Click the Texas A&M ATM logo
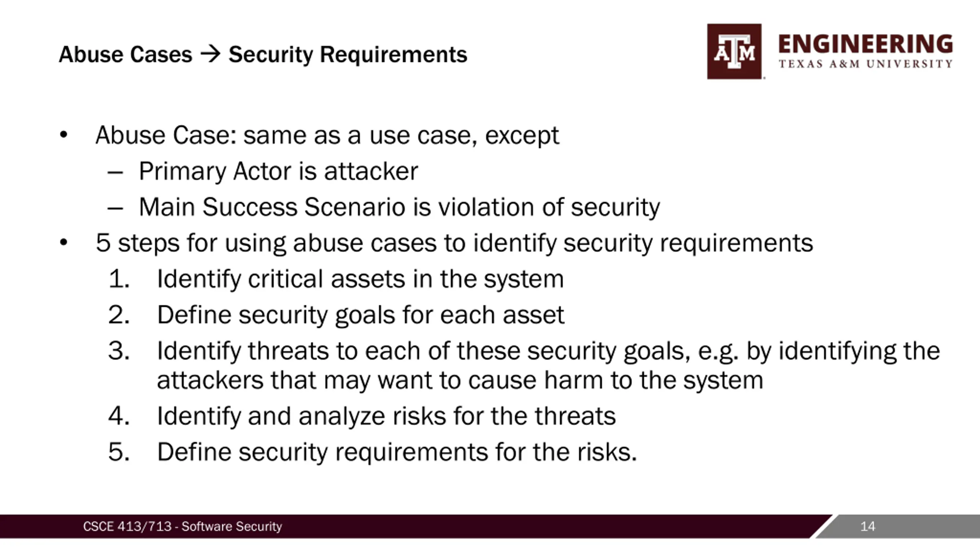The height and width of the screenshot is (551, 980). [x=734, y=51]
